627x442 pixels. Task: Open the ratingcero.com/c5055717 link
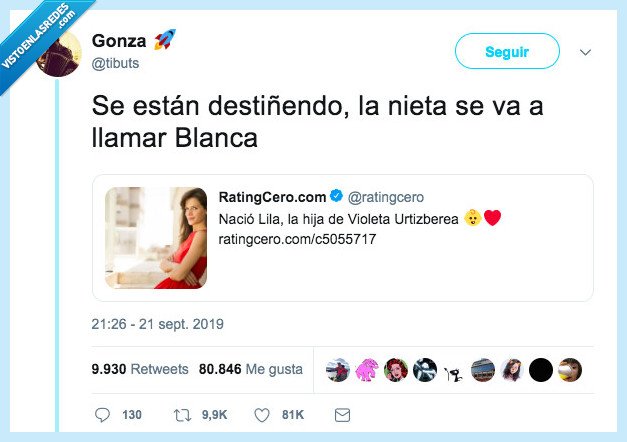(297, 240)
